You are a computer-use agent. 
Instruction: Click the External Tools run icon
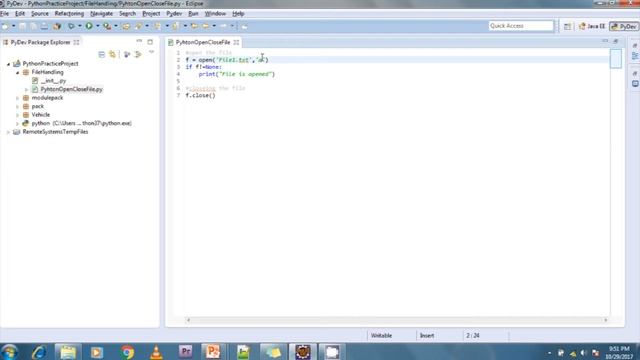tap(107, 26)
